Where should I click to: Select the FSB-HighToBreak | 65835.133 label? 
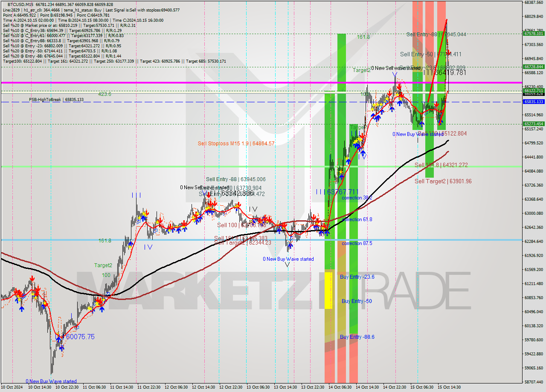point(56,100)
